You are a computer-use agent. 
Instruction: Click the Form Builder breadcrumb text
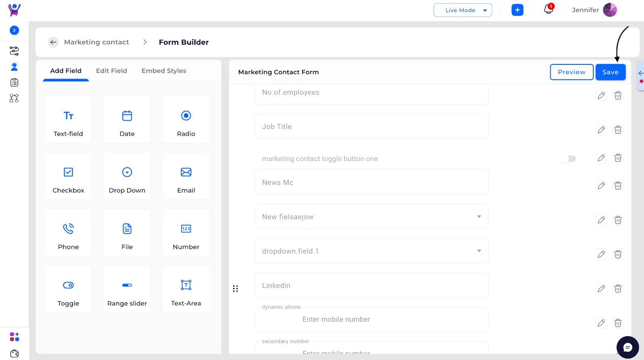tap(184, 42)
